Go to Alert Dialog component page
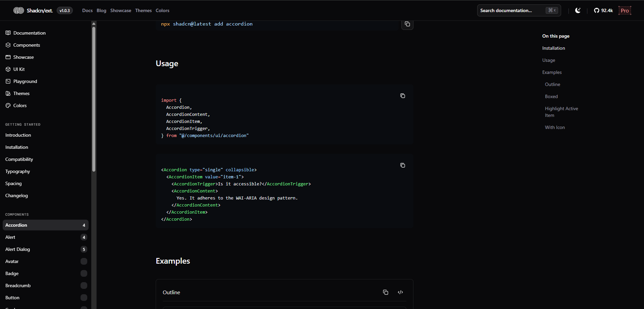Image resolution: width=644 pixels, height=309 pixels. pyautogui.click(x=18, y=249)
